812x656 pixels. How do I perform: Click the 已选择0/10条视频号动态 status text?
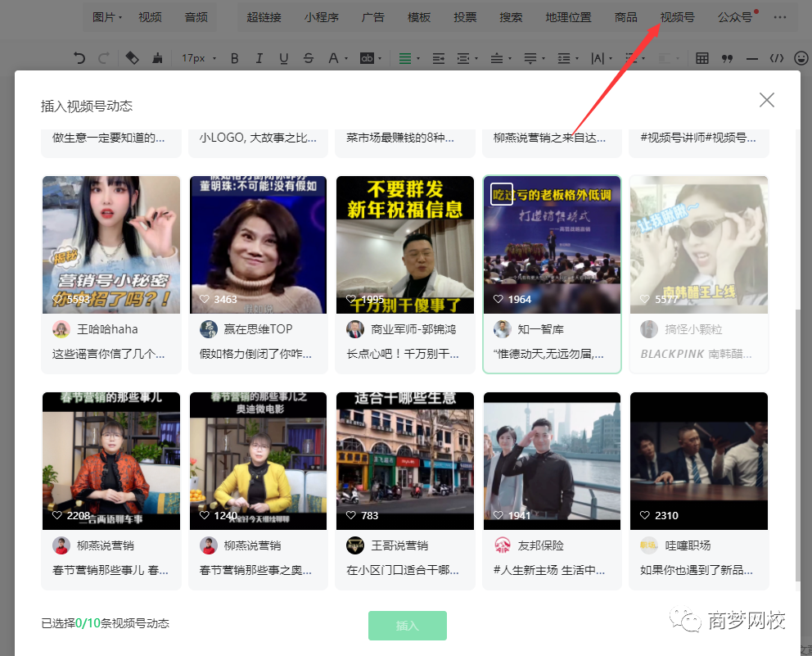pos(105,623)
